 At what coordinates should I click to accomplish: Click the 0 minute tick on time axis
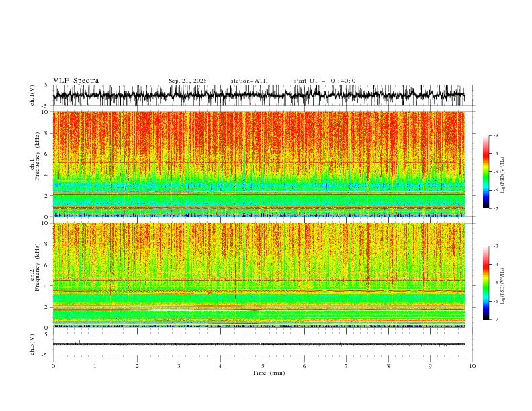pyautogui.click(x=53, y=366)
